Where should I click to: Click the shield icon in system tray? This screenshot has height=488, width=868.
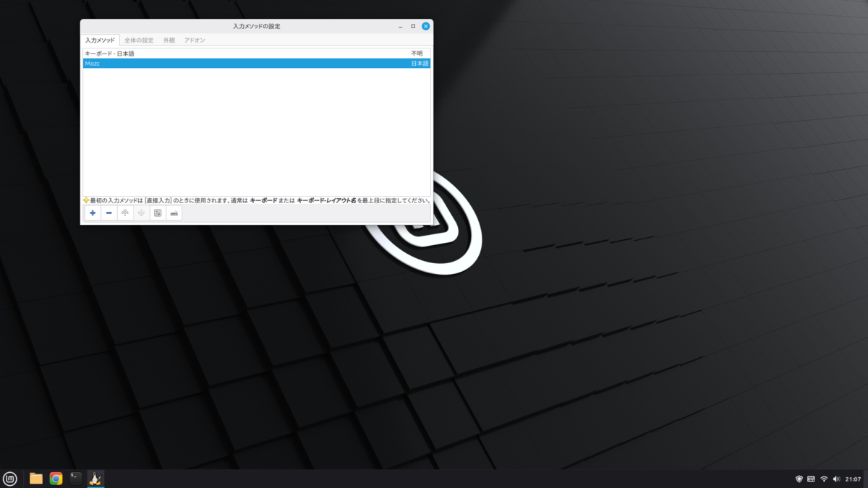pos(799,479)
